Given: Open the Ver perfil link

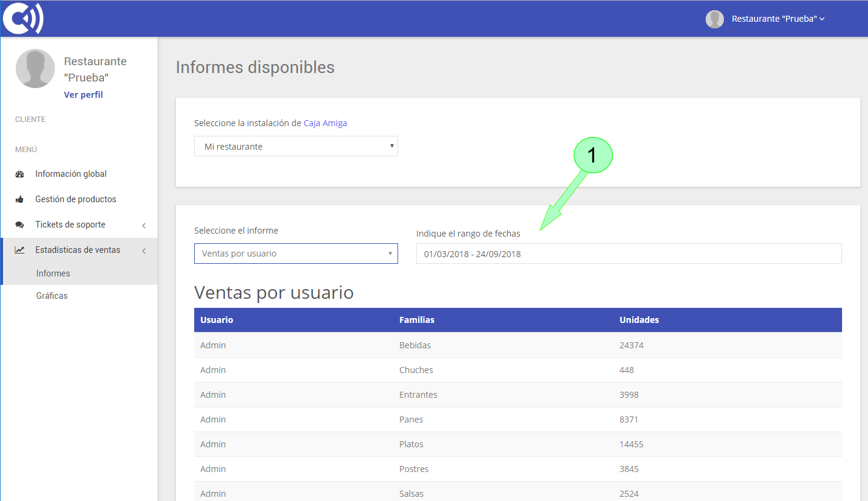Looking at the screenshot, I should click(83, 94).
